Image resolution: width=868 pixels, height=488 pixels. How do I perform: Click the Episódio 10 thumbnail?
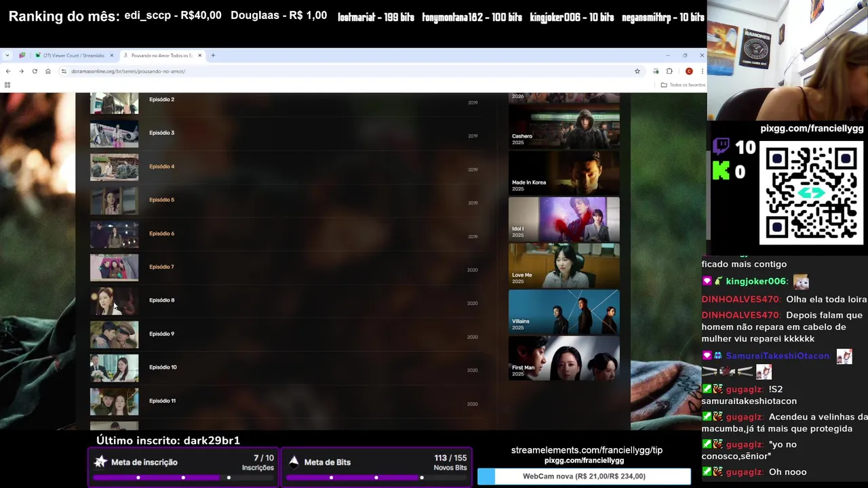[x=114, y=368]
